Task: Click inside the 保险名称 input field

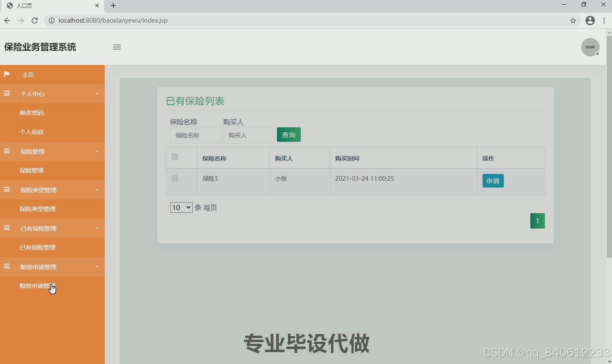Action: click(x=195, y=135)
